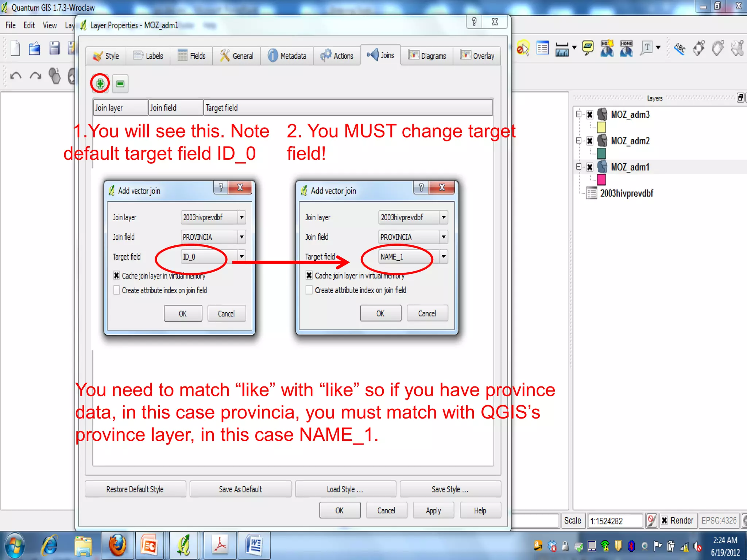Click OK in the right Add vector join dialog
The image size is (747, 560).
tap(380, 314)
